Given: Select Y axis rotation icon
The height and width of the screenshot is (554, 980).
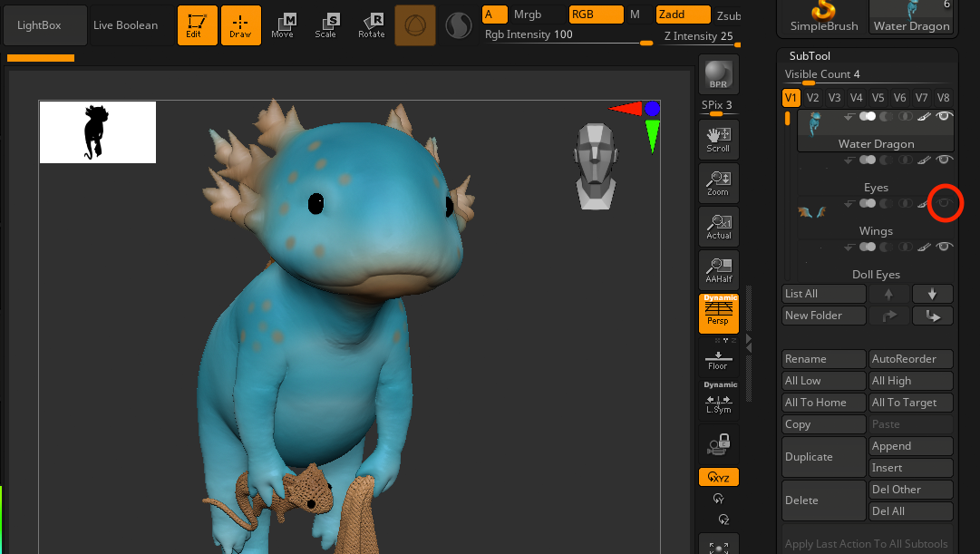Looking at the screenshot, I should [719, 499].
